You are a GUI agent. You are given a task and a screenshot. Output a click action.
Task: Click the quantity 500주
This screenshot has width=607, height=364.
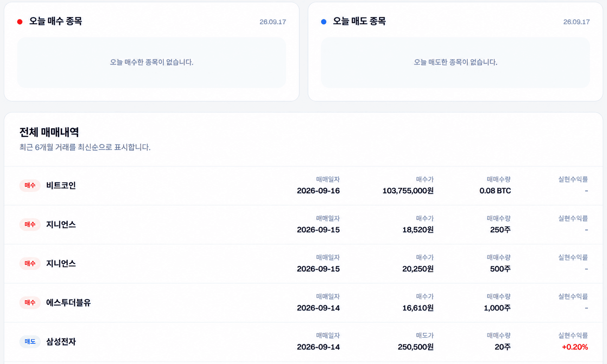pyautogui.click(x=501, y=269)
